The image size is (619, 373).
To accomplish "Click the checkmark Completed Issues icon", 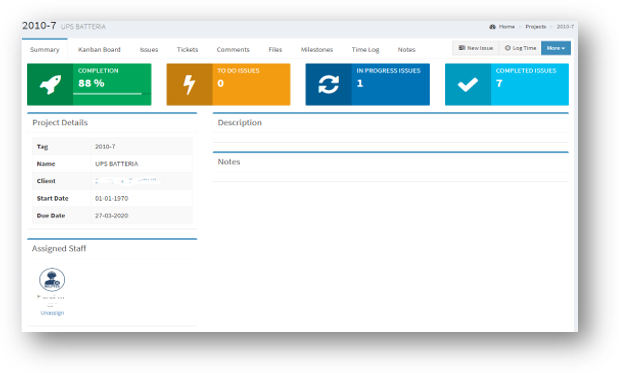I will [468, 84].
